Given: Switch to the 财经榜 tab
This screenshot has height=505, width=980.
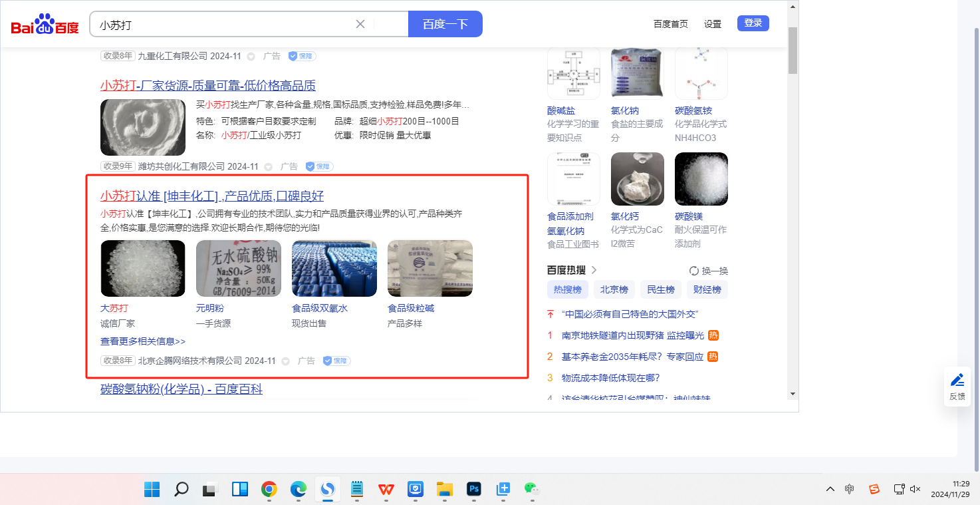Looking at the screenshot, I should tap(707, 289).
